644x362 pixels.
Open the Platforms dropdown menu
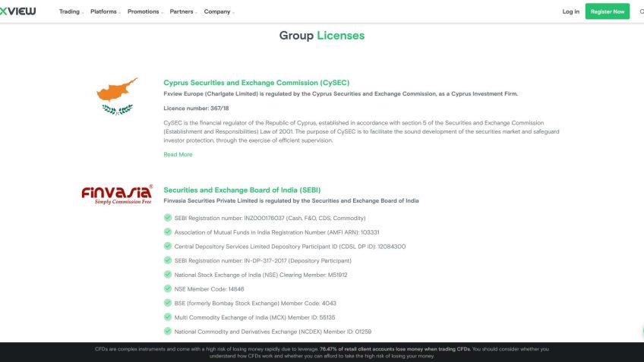pos(105,11)
